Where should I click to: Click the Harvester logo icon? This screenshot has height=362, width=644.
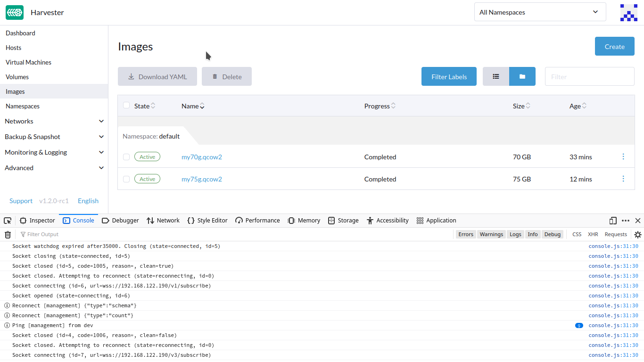pos(14,12)
